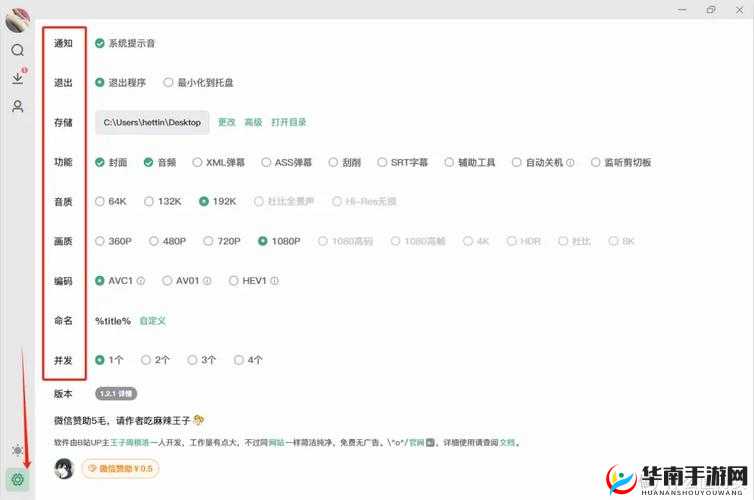754x500 pixels.
Task: Click the info icon next to 自动关机
Action: pyautogui.click(x=570, y=162)
